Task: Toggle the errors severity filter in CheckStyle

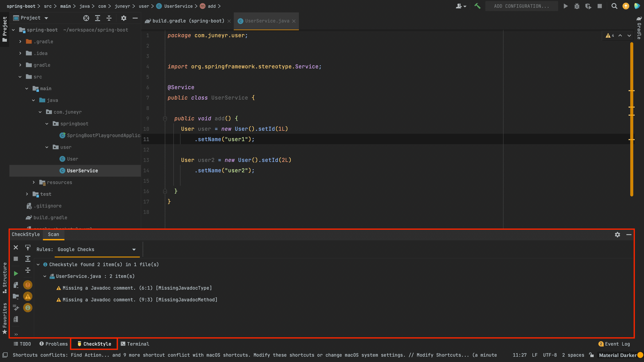Action: 28,285
